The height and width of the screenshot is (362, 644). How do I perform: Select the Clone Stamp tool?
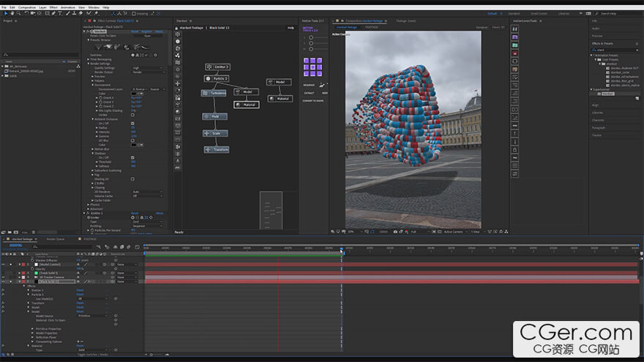coord(75,14)
